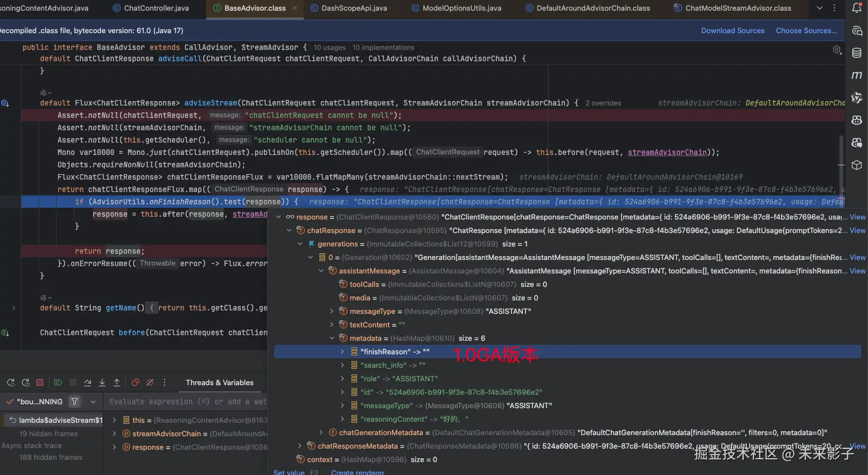The image size is (868, 475).
Task: Switch to the DefaultAroundAdvisorChain.class tab
Action: click(588, 8)
